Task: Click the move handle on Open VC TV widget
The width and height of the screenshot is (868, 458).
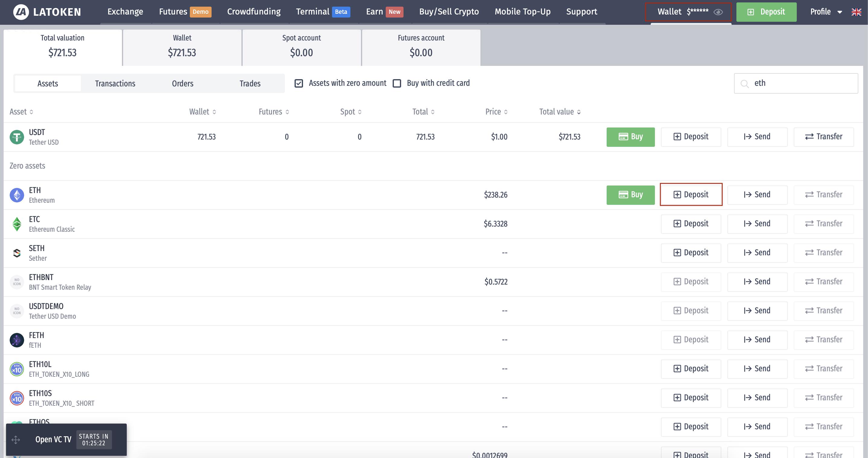Action: (16, 440)
